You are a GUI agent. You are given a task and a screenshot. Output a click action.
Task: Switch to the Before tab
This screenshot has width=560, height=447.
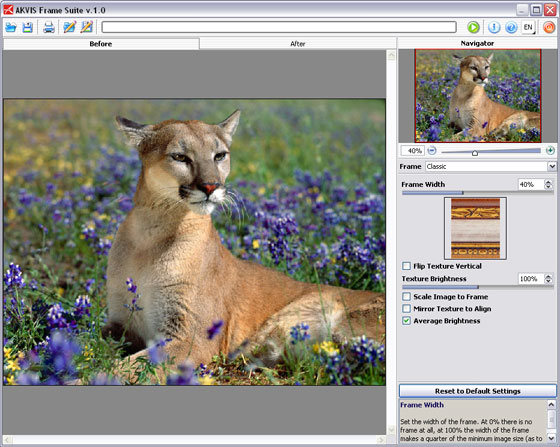(101, 44)
